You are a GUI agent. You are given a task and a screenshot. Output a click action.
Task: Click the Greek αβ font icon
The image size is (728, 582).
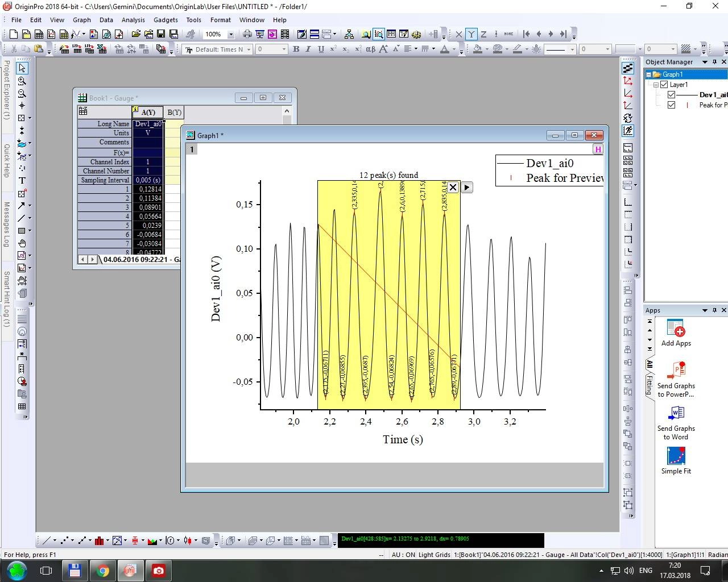point(370,49)
